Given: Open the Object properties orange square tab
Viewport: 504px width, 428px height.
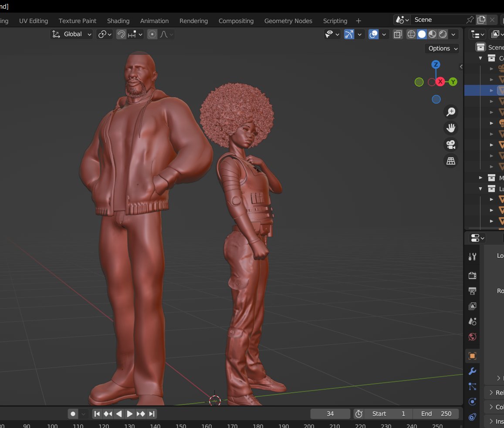Looking at the screenshot, I should (472, 356).
